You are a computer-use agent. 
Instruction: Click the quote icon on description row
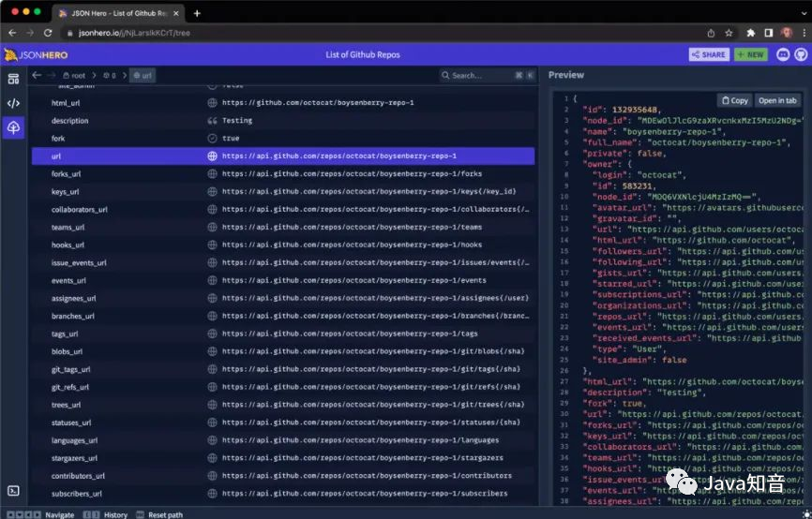click(x=212, y=121)
